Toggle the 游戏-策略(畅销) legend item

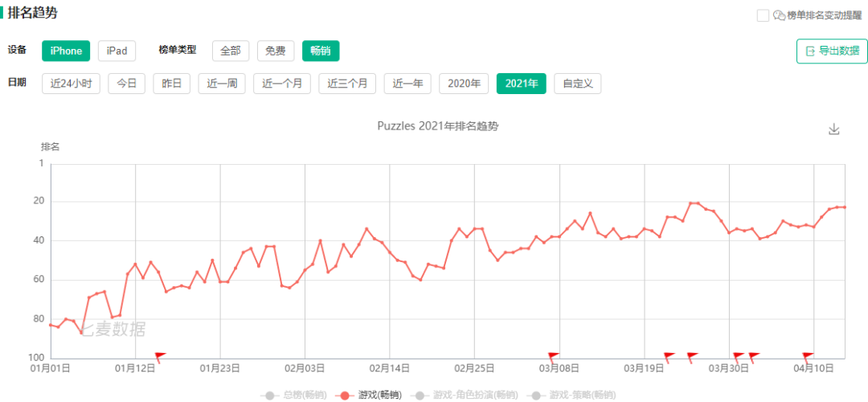click(571, 395)
